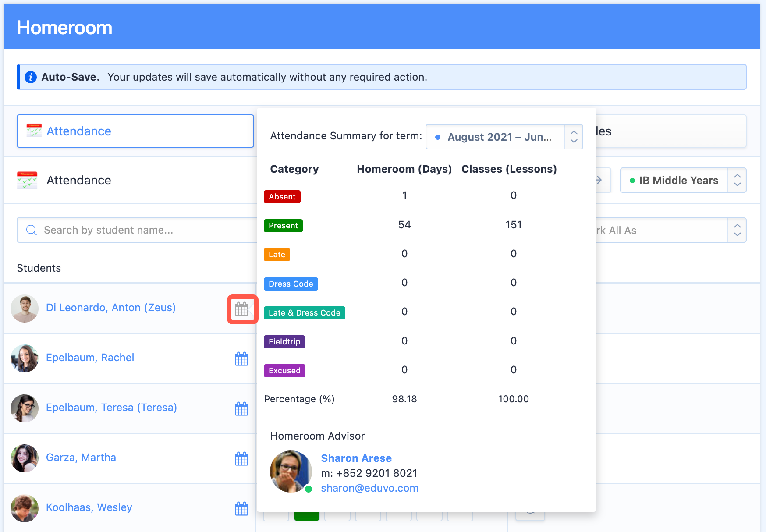Click the sharon@eduvo.com email link
The image size is (766, 532).
(369, 488)
